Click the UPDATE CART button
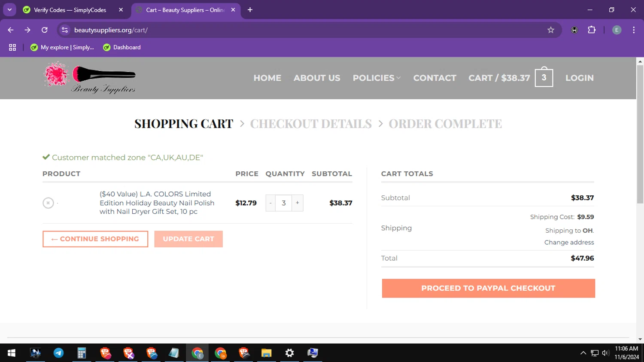The width and height of the screenshot is (644, 362). pos(188,239)
